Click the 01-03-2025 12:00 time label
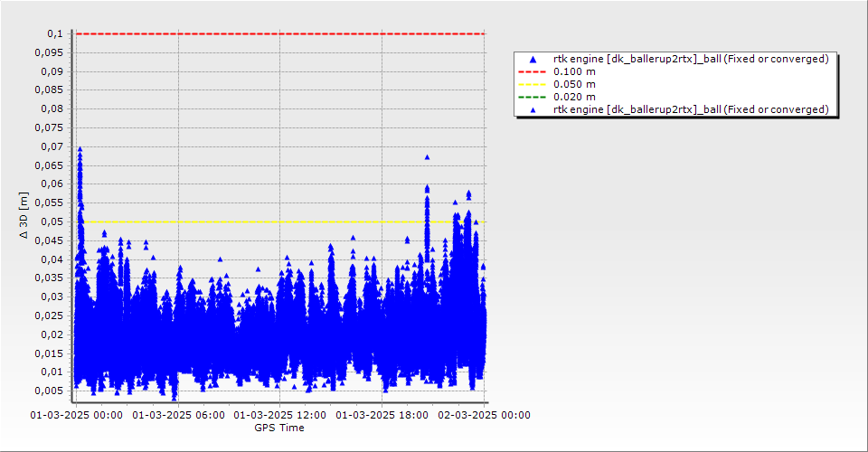Viewport: 868px width, 452px height. 280,415
